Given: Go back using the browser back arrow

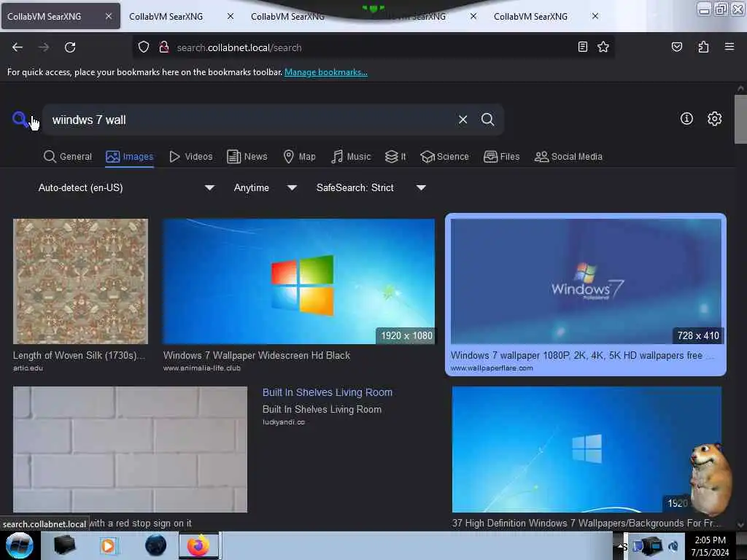Looking at the screenshot, I should [18, 47].
